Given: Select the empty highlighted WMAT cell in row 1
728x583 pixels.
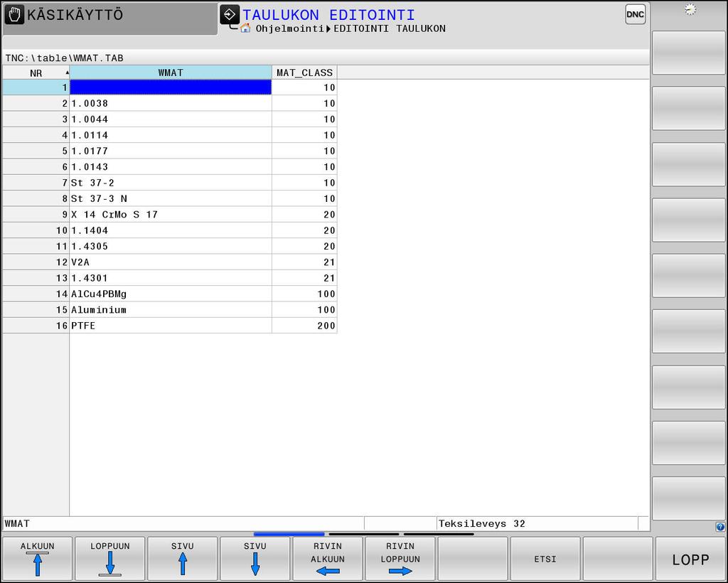Looking at the screenshot, I should [x=171, y=87].
